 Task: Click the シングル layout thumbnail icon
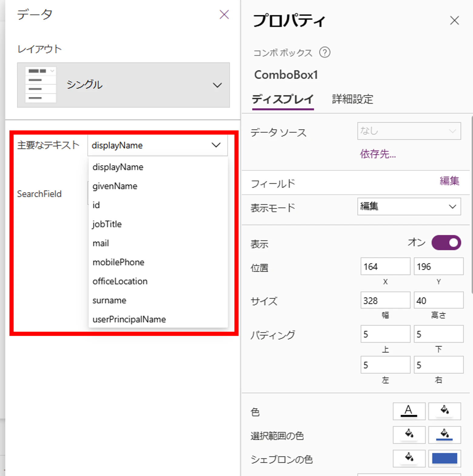click(41, 85)
